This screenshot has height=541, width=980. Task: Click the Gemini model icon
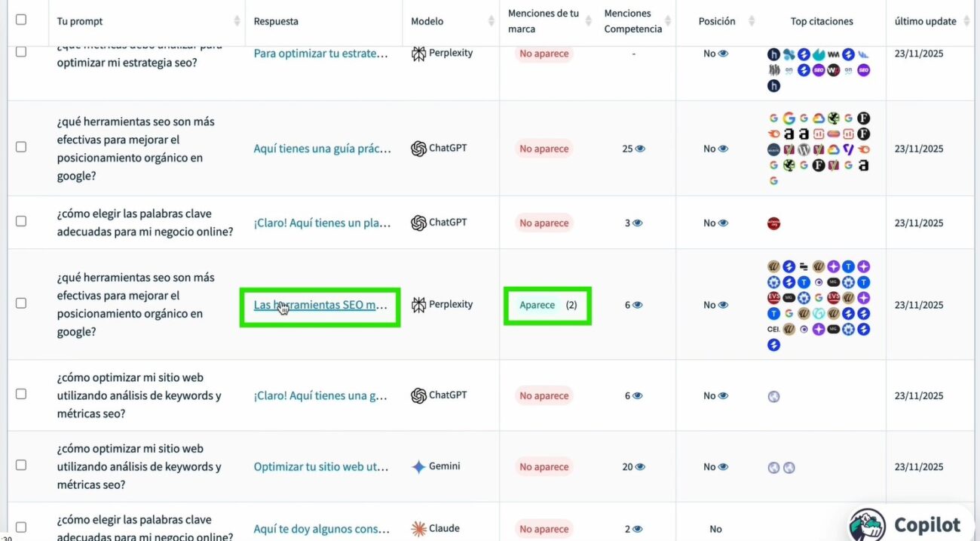pyautogui.click(x=418, y=466)
